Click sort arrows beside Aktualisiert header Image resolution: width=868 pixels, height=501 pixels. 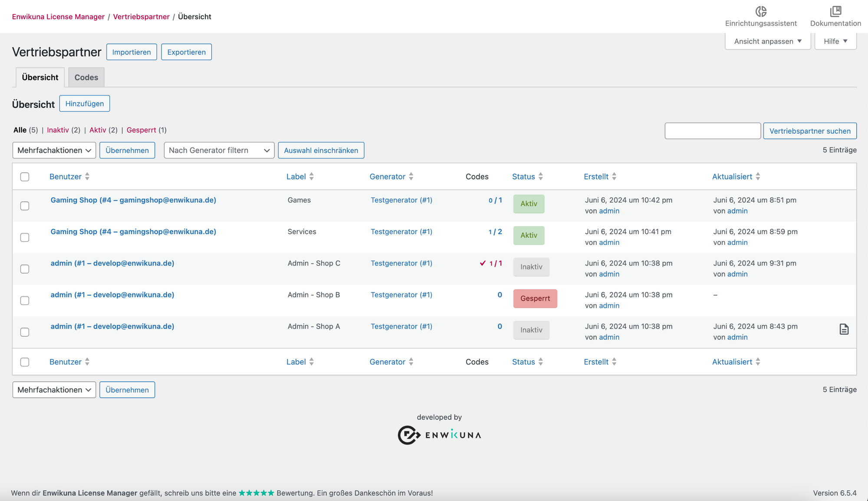pyautogui.click(x=758, y=177)
